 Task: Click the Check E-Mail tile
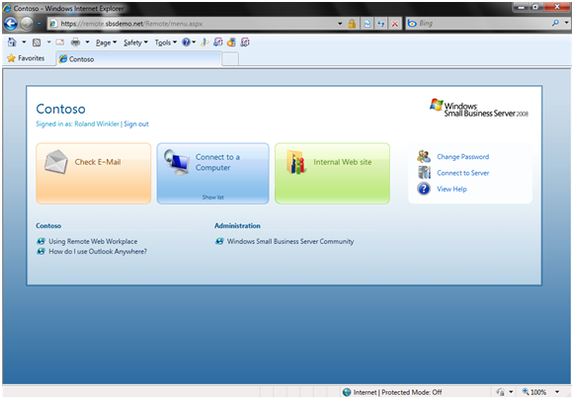point(93,173)
